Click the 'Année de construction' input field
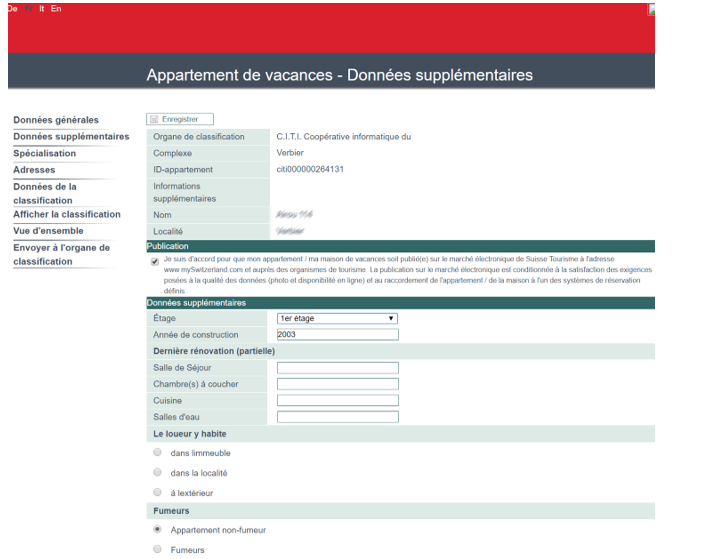This screenshot has height=559, width=715. pyautogui.click(x=337, y=334)
